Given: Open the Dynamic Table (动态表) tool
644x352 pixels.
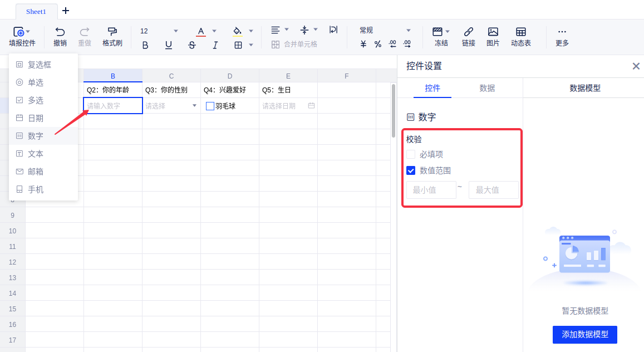Looking at the screenshot, I should click(520, 32).
